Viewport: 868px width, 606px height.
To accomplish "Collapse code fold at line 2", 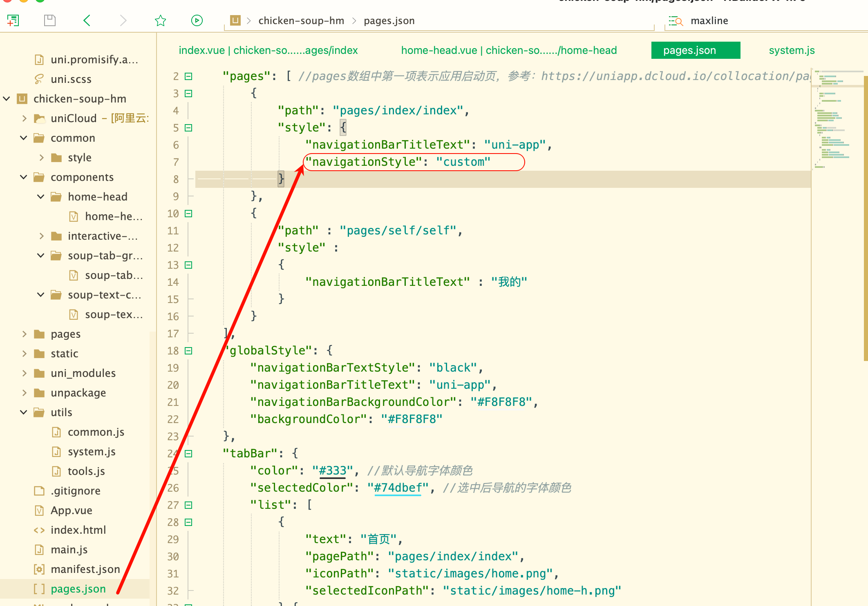I will pyautogui.click(x=188, y=76).
